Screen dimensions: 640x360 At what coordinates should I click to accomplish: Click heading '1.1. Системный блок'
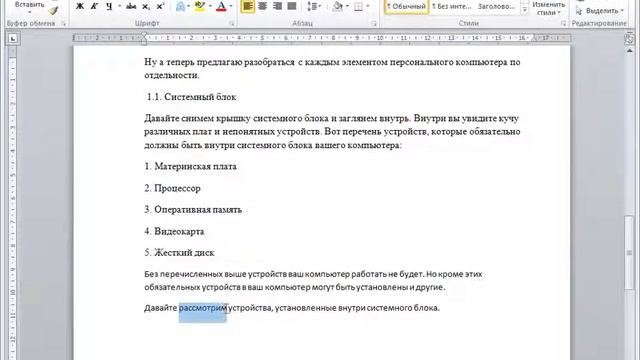click(x=191, y=97)
